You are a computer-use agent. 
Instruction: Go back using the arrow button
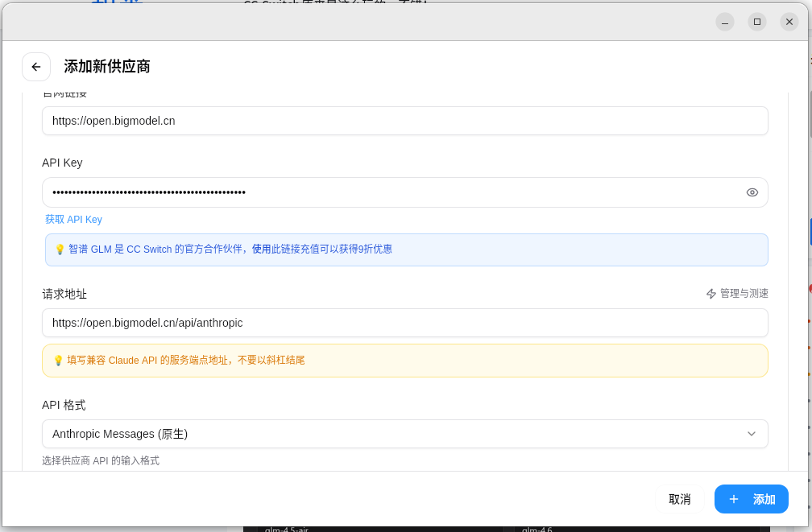point(36,67)
